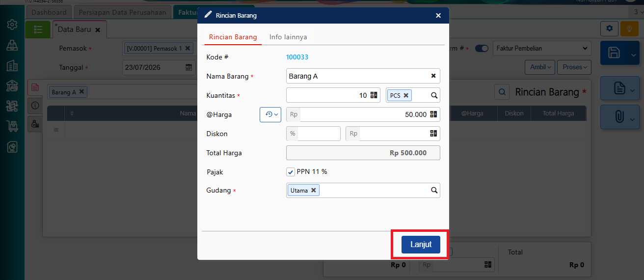Switch to Info lainnya tab
This screenshot has height=280, width=644.
(288, 37)
